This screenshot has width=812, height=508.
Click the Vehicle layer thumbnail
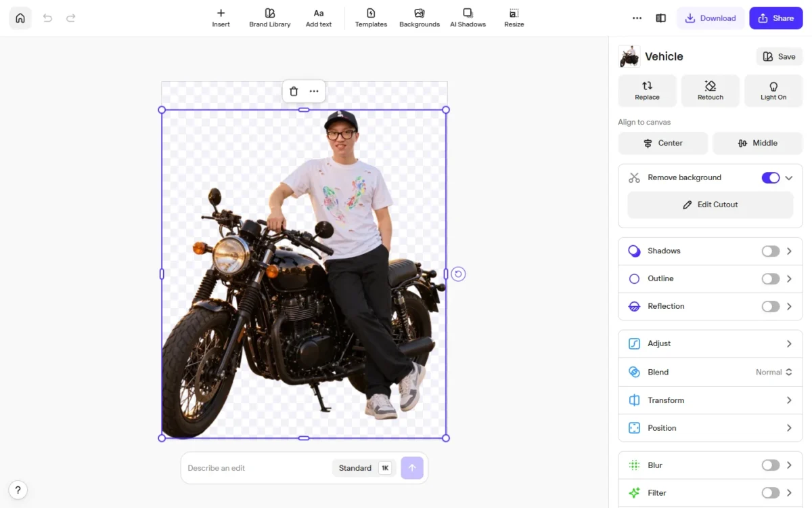[x=629, y=57]
